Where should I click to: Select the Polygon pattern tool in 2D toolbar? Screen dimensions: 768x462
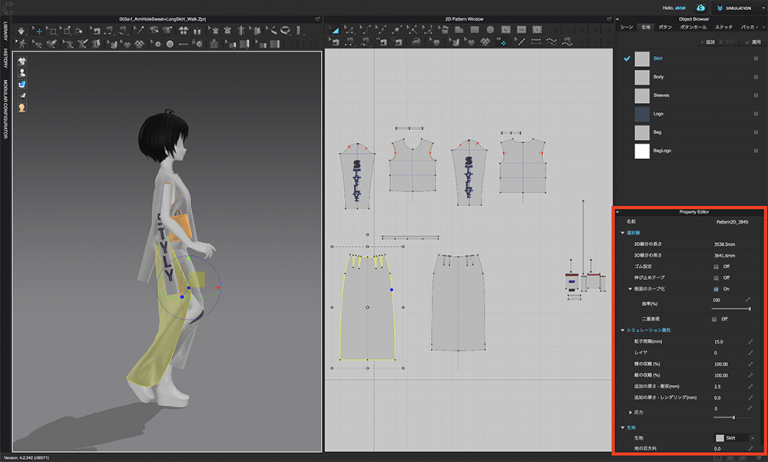[459, 30]
